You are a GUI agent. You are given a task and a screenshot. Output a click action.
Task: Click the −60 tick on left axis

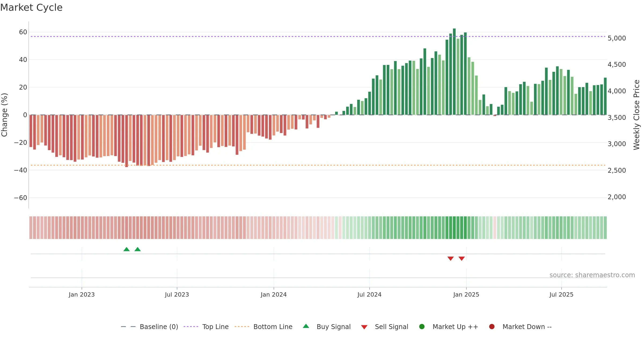tap(21, 198)
